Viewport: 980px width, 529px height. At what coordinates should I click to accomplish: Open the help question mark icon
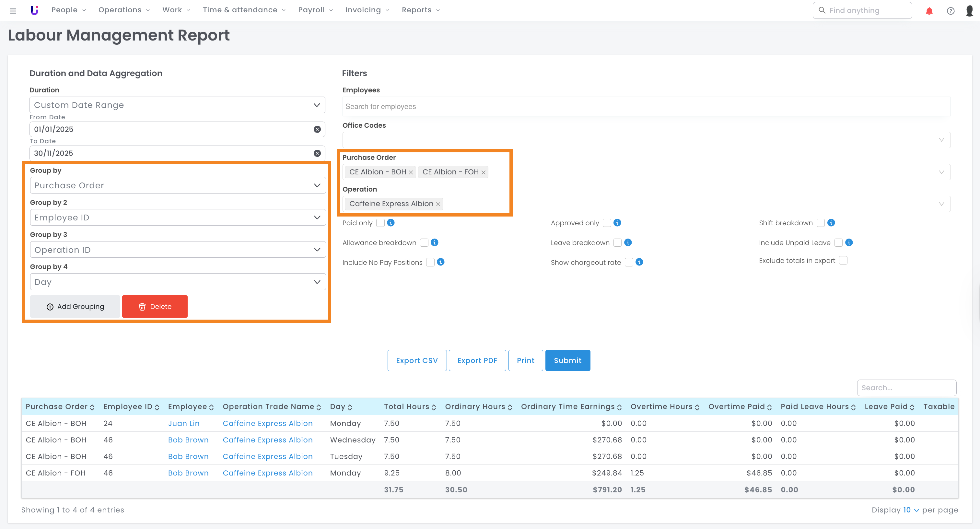point(950,11)
